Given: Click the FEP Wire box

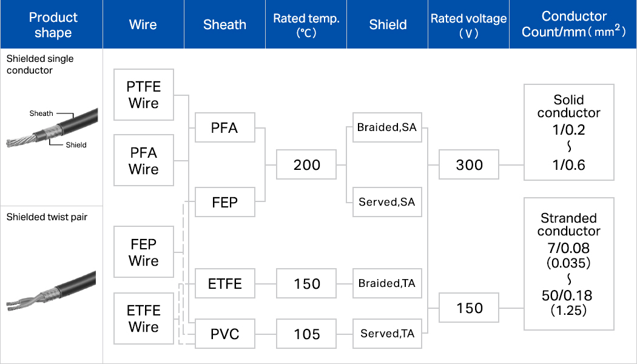Looking at the screenshot, I should (144, 252).
